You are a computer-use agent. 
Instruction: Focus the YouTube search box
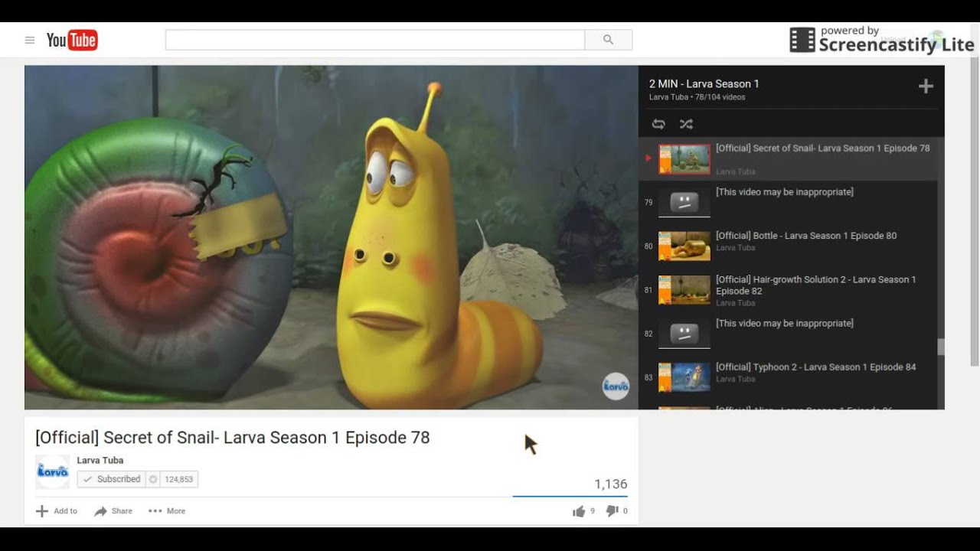[375, 40]
